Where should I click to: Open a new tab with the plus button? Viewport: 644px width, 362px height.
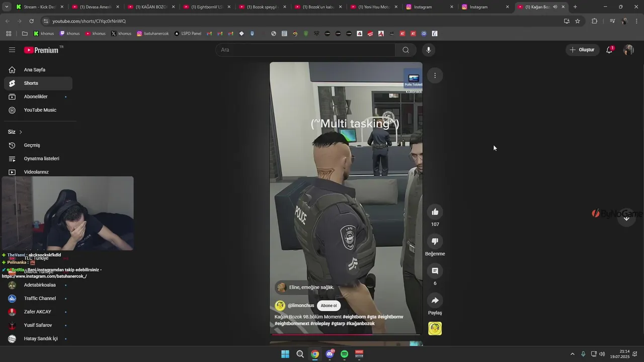coord(575,7)
